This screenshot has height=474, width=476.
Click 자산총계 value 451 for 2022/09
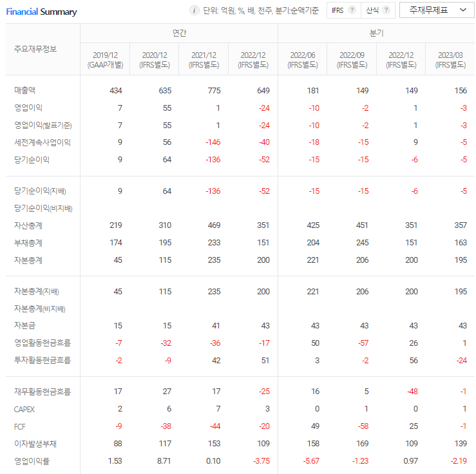pos(362,225)
